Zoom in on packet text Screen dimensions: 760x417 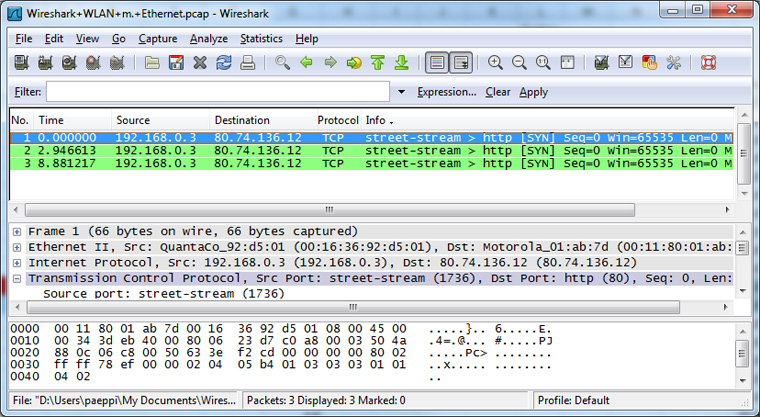click(495, 63)
